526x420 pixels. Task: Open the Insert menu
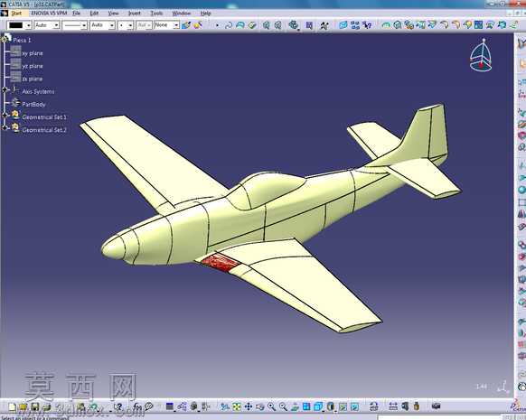click(x=134, y=14)
